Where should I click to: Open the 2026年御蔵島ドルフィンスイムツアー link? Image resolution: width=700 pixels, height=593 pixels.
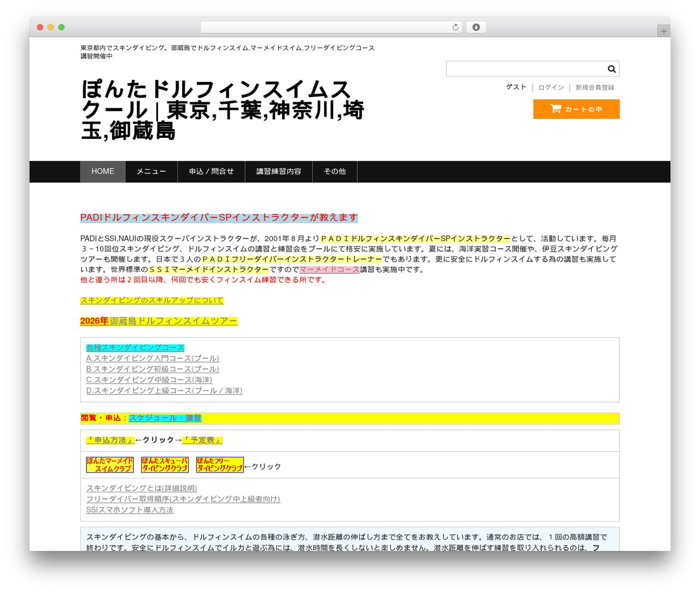coord(159,321)
